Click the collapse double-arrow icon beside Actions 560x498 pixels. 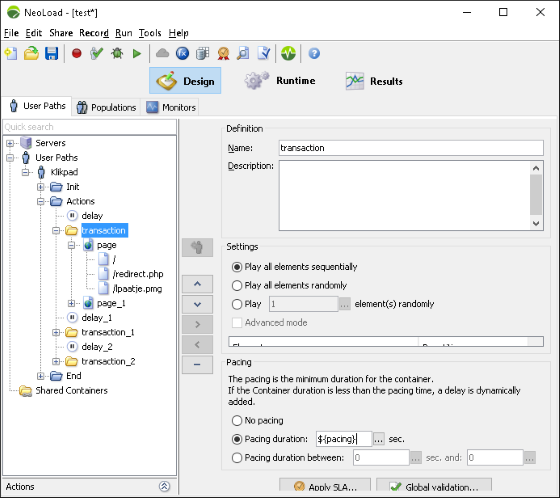coord(164,486)
